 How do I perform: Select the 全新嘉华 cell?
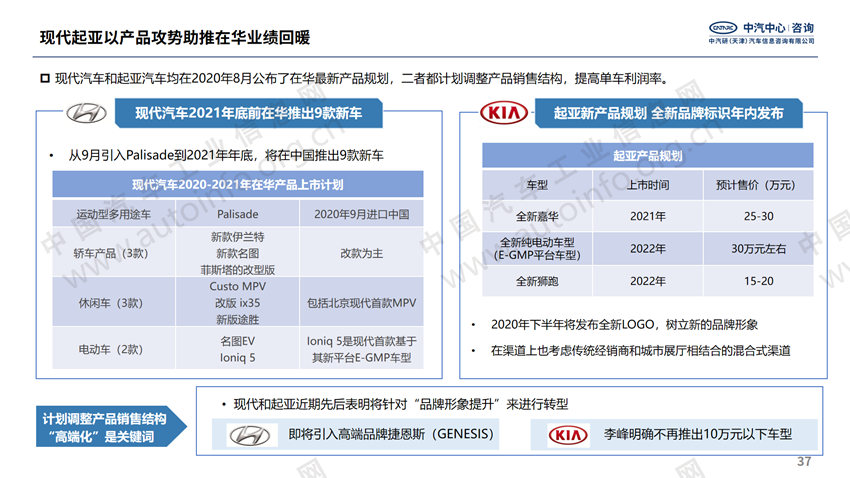[x=537, y=216]
